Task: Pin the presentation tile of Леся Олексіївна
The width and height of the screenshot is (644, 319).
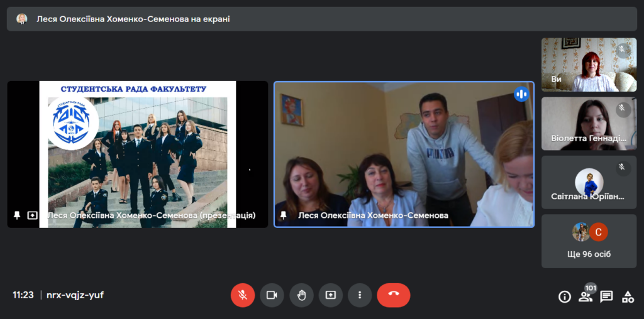Action: 17,215
